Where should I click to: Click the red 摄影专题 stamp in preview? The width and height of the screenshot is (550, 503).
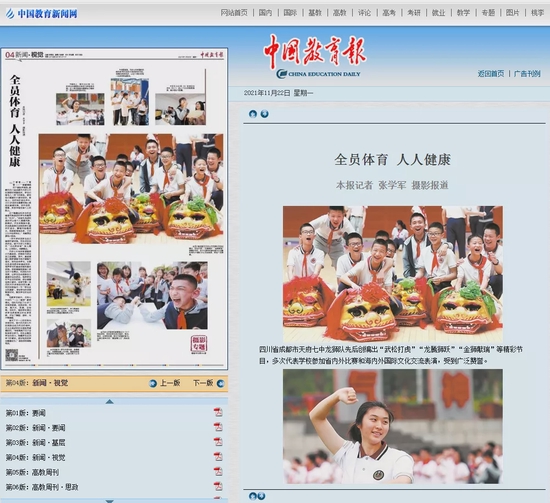(199, 344)
